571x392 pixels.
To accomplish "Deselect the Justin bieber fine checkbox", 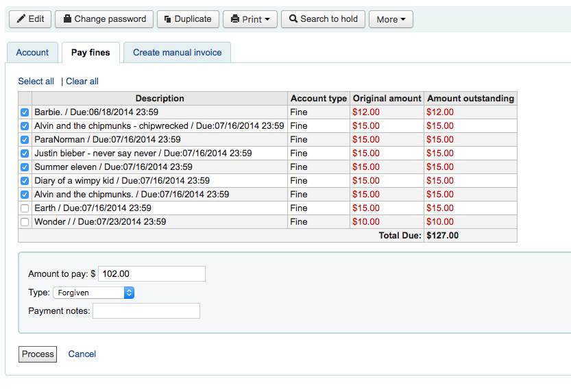I will click(25, 154).
